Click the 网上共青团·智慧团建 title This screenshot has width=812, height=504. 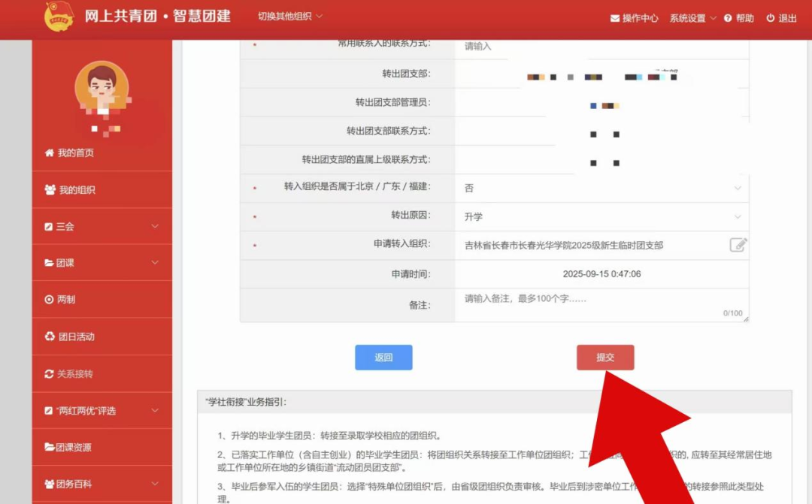click(157, 16)
